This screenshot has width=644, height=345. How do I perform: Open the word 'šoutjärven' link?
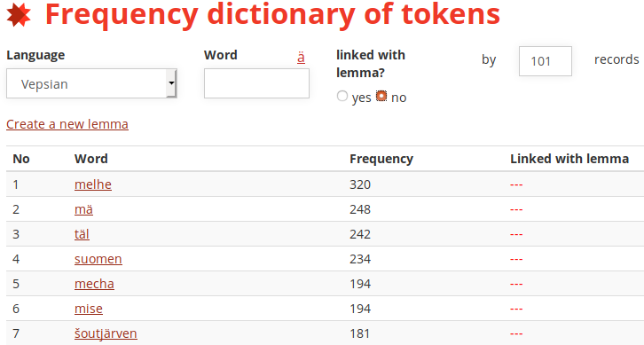coord(106,333)
